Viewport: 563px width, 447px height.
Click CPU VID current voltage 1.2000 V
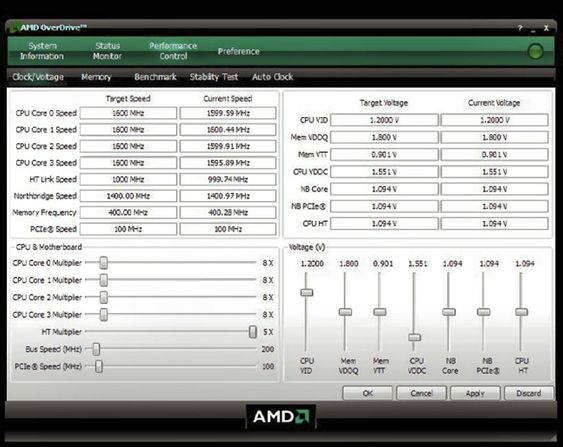[494, 120]
